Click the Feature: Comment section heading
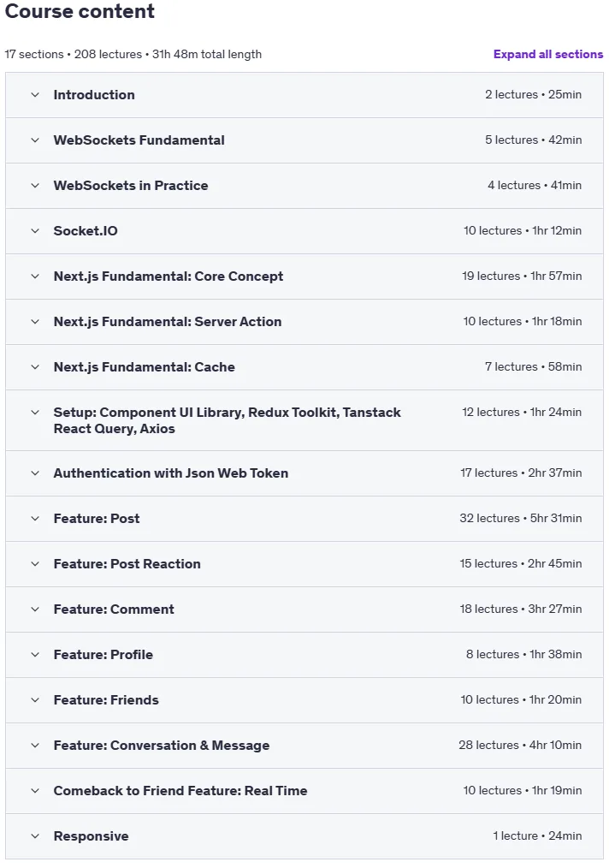The height and width of the screenshot is (868, 609). [114, 609]
